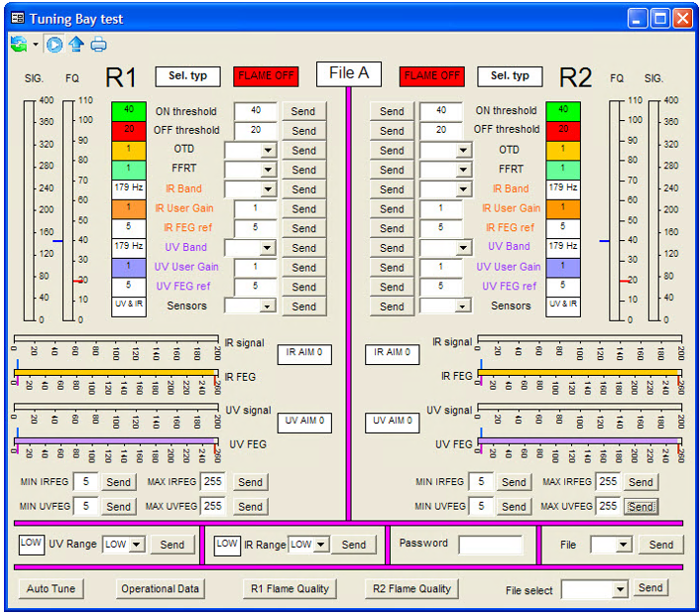Open Operational Data

pos(160,589)
